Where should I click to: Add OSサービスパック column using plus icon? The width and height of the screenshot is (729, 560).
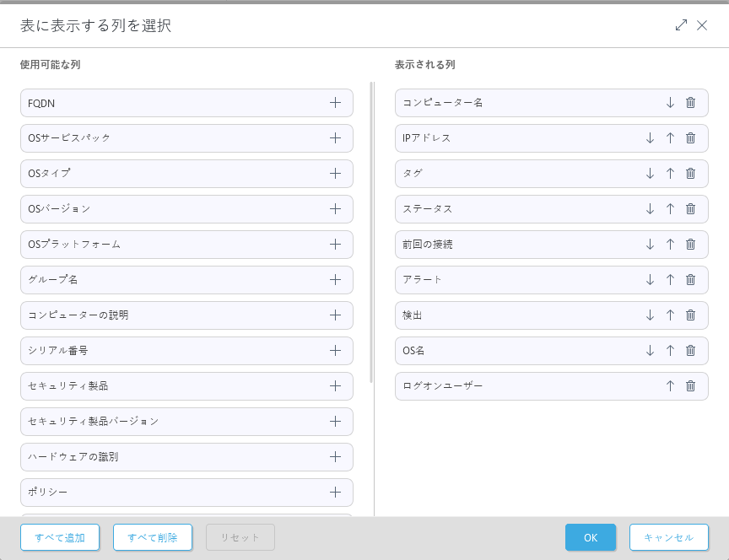335,138
